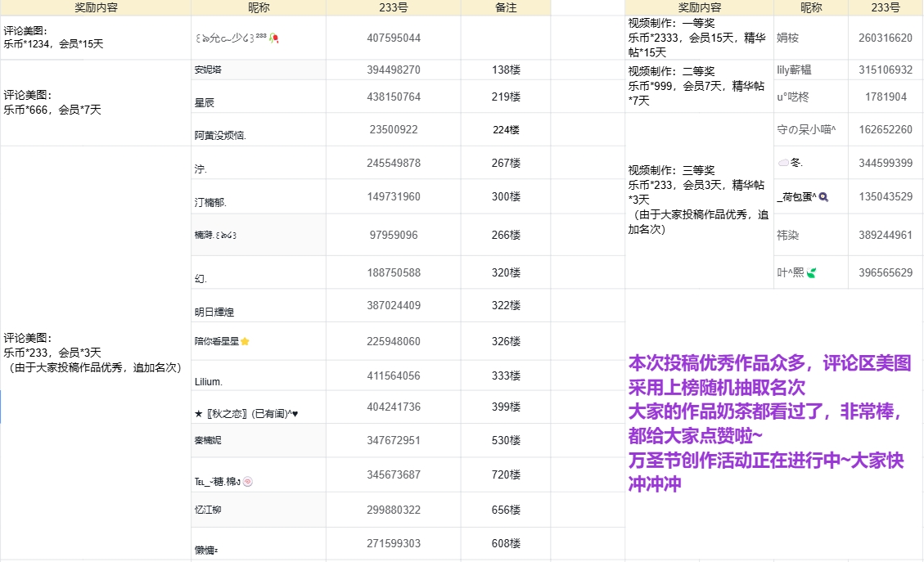Click the cloud emoji before 冬.

pyautogui.click(x=784, y=163)
